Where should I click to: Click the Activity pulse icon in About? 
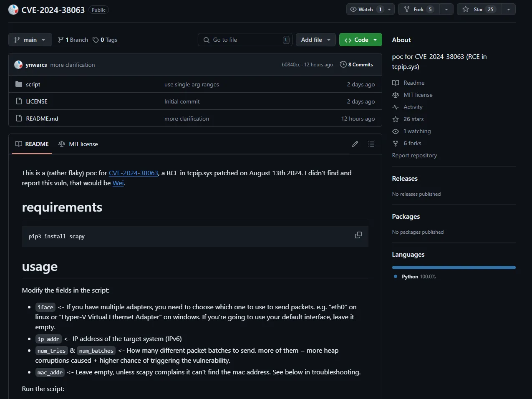395,107
